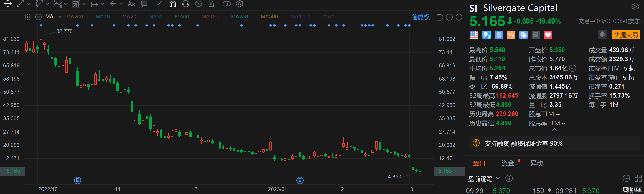
Task: Click the MA500 indicator label
Action: pos(270,17)
